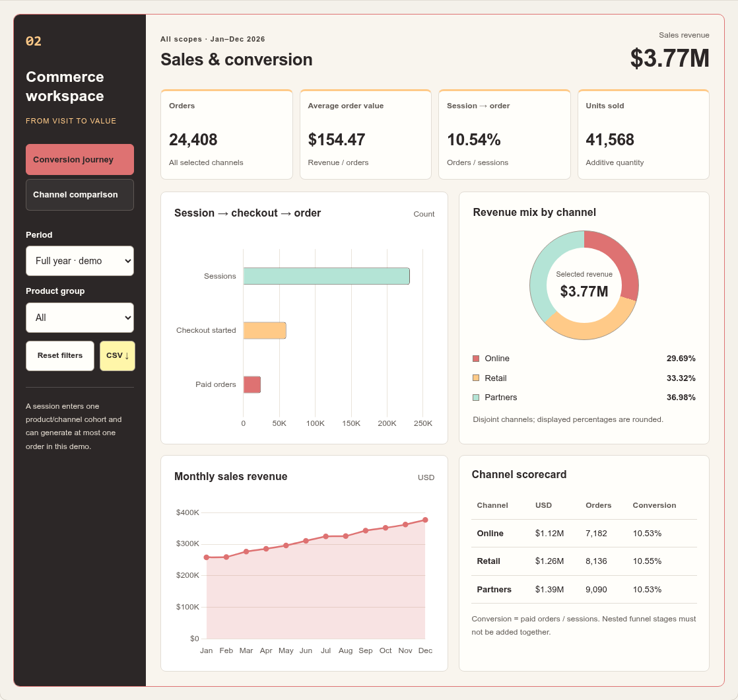Click the "$154.47" average order value
This screenshot has width=738, height=700.
point(337,140)
